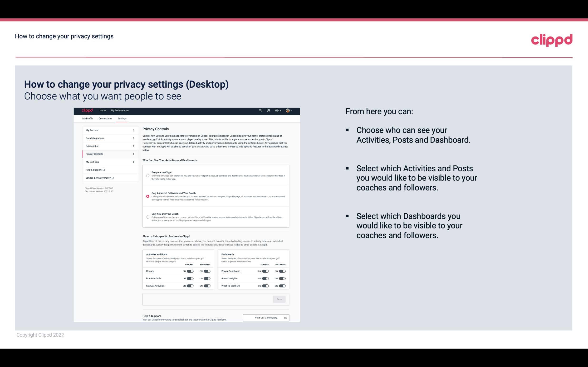Click the Save button
This screenshot has height=367, width=588.
279,299
